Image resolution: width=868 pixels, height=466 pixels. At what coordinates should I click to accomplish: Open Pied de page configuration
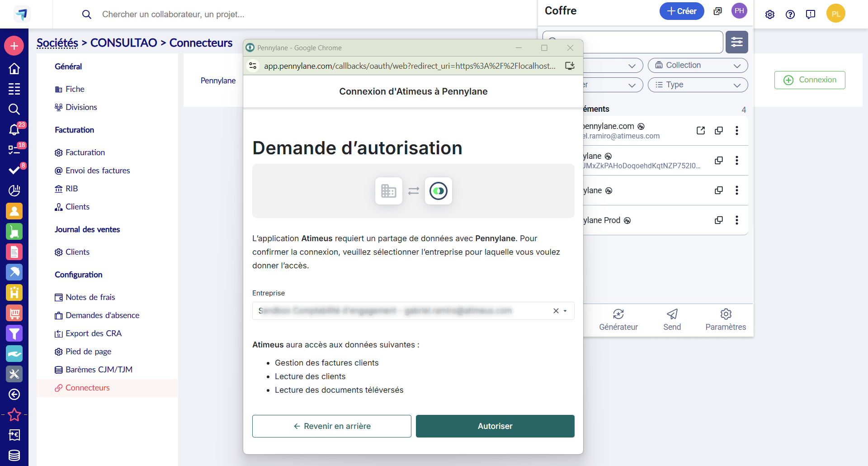point(83,352)
